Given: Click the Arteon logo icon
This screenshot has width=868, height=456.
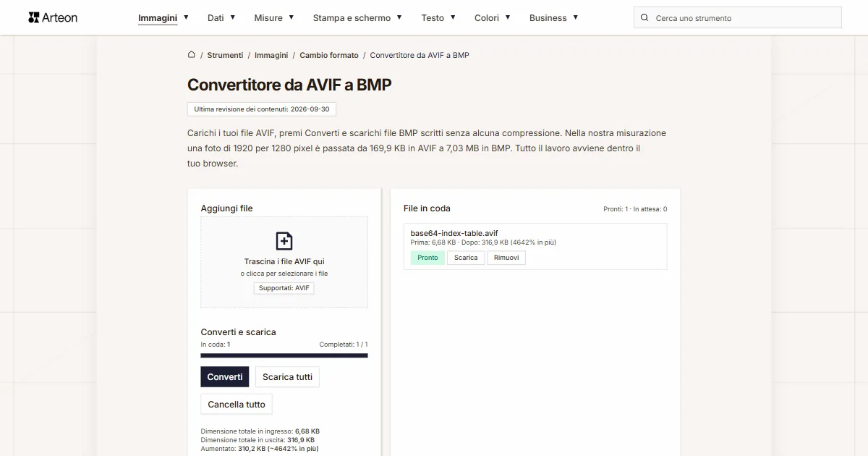Looking at the screenshot, I should [x=33, y=17].
